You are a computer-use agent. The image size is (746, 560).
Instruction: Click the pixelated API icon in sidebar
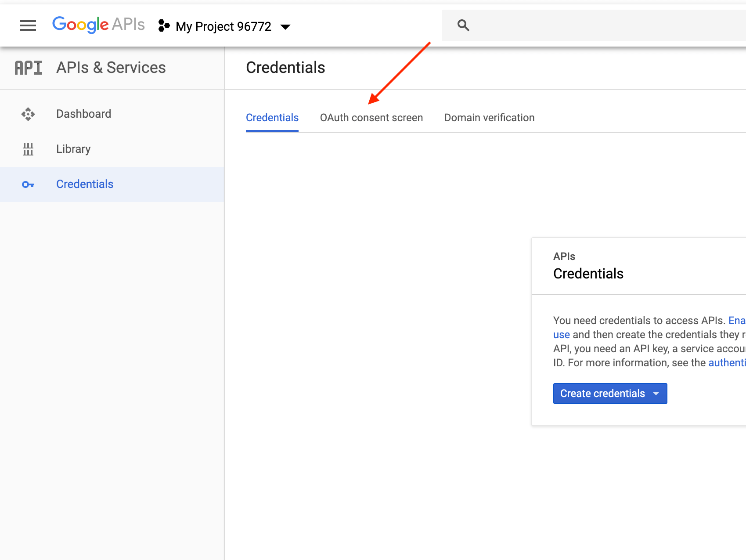[29, 68]
